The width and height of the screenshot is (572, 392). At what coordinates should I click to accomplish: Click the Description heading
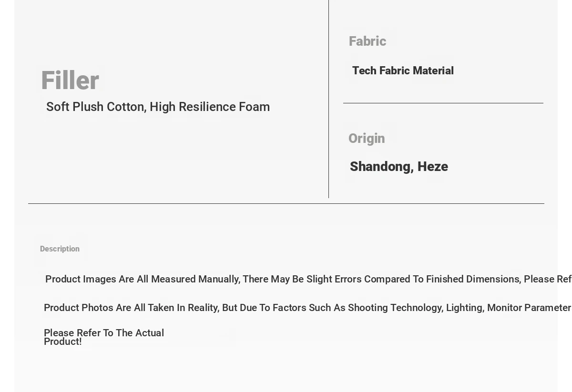[x=60, y=249]
